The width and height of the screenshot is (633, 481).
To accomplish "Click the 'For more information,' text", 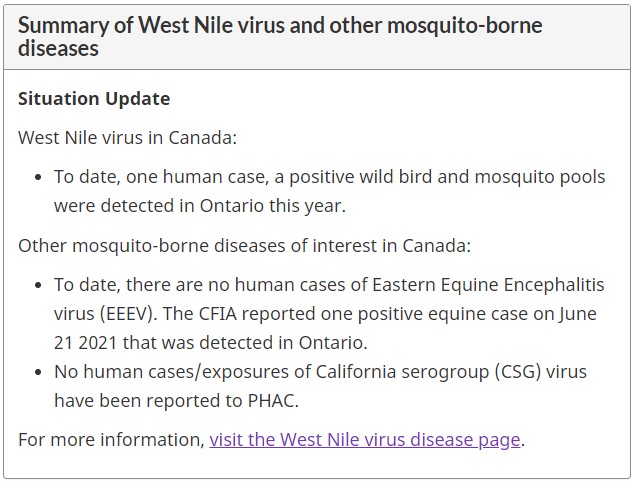I will pos(112,440).
